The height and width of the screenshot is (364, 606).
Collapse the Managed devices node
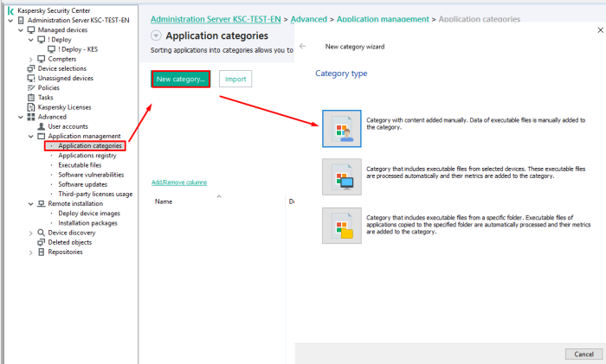tap(21, 30)
